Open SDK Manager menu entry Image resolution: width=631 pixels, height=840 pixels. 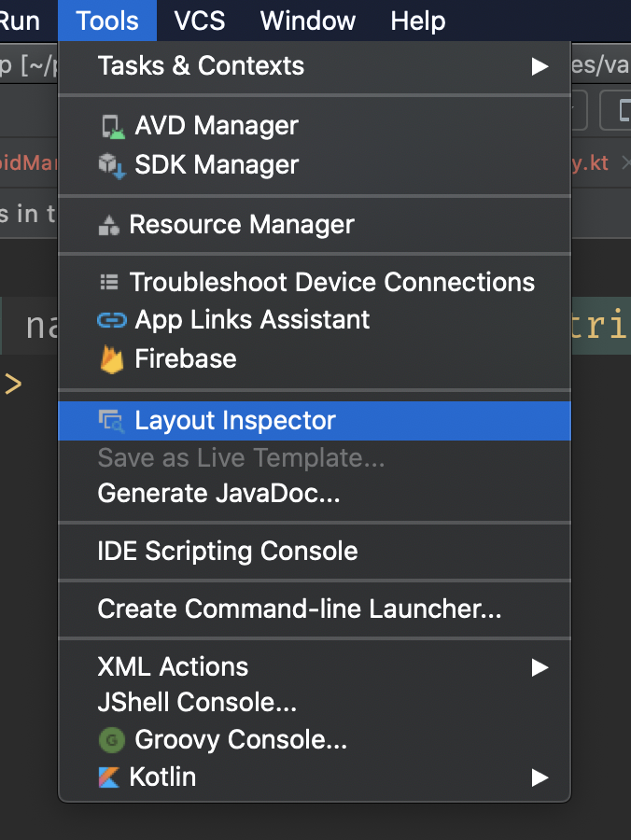315,165
